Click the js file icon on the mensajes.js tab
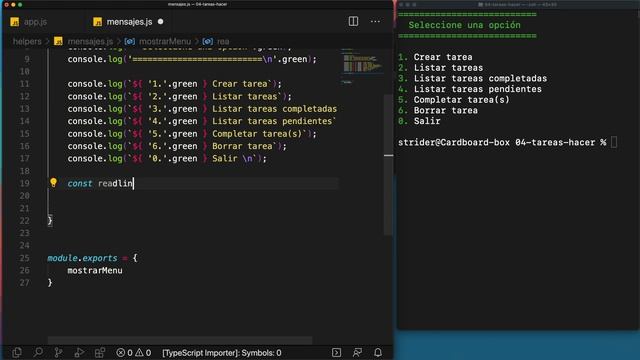Screen dimensions: 640x360 click(x=97, y=22)
